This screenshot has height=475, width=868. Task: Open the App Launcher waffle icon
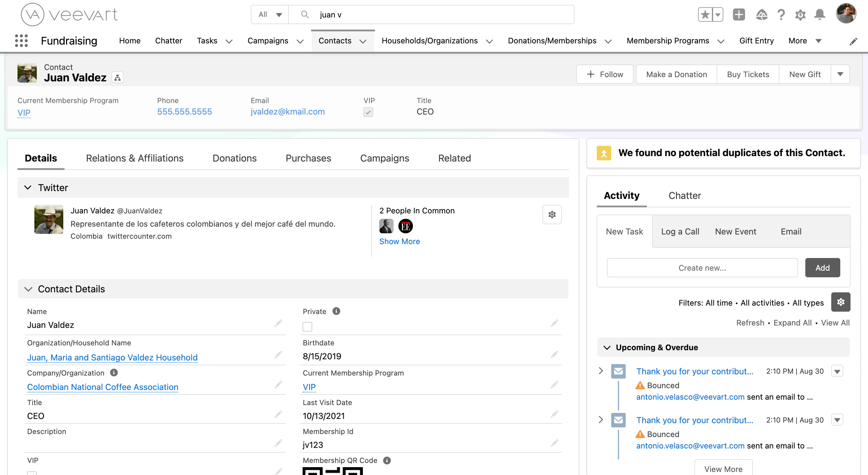coord(21,40)
